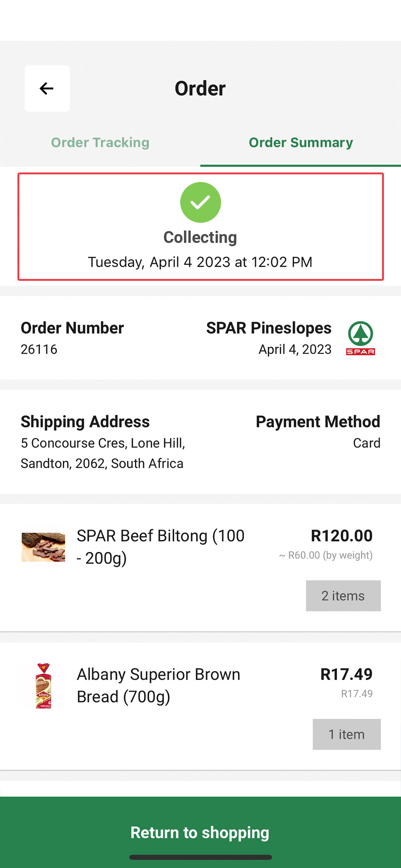Tap the collection date and time text

[200, 262]
